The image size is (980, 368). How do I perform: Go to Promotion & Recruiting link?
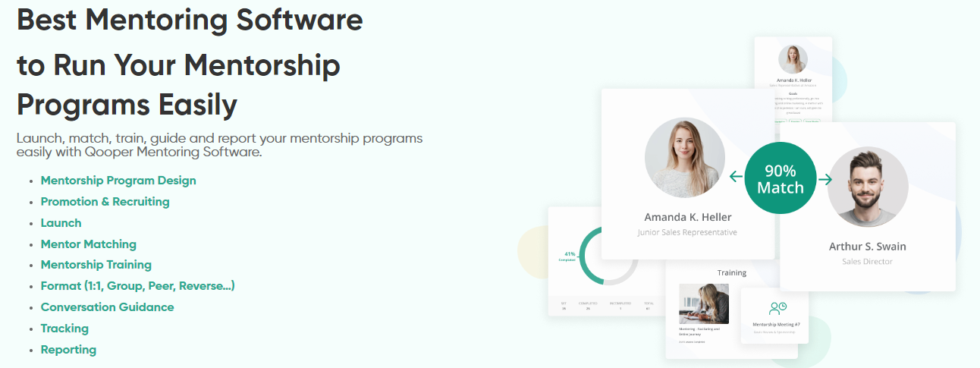tap(105, 202)
